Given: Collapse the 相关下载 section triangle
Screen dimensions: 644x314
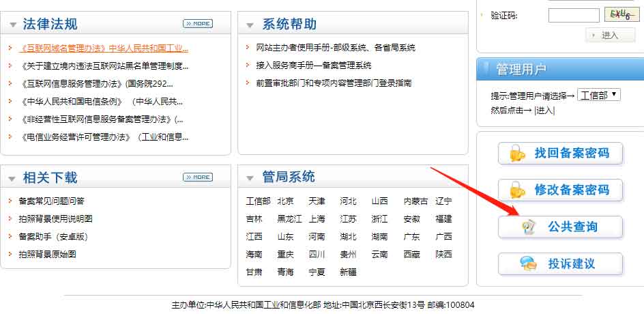Looking at the screenshot, I should [12, 179].
